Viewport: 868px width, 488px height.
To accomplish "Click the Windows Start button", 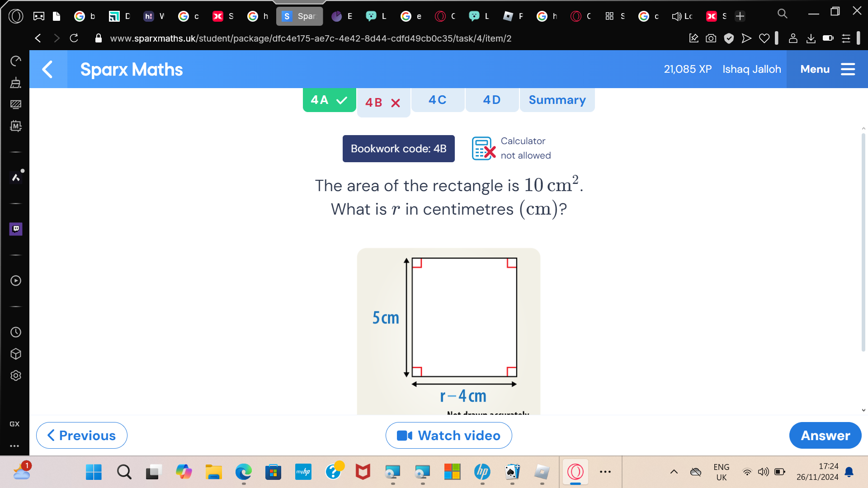I will click(x=94, y=472).
